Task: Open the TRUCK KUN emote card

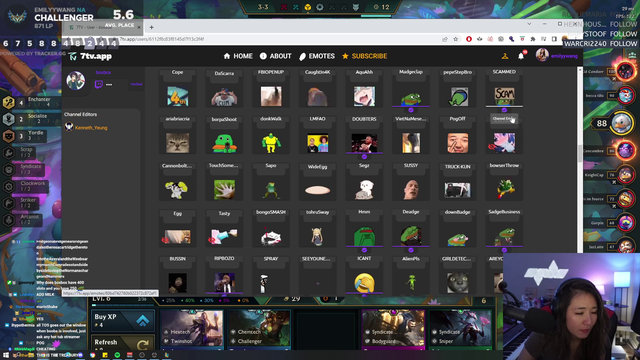Action: 458,182
